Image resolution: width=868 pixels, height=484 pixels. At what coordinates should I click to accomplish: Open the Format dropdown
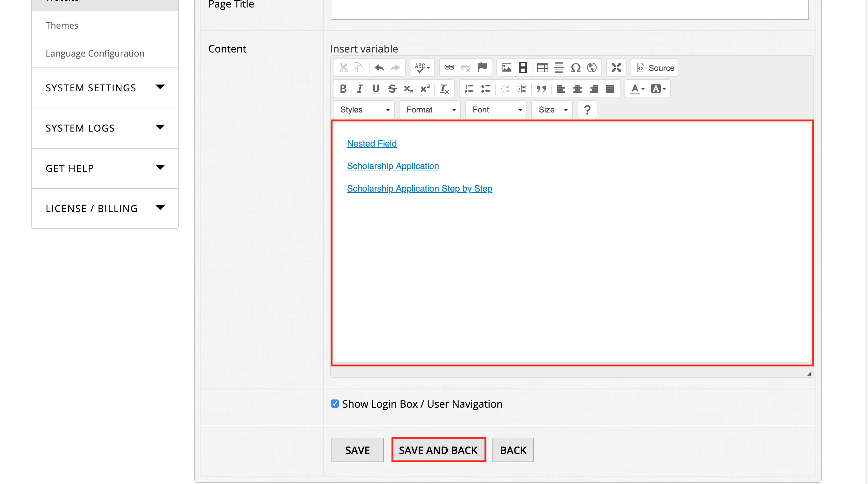click(x=430, y=110)
